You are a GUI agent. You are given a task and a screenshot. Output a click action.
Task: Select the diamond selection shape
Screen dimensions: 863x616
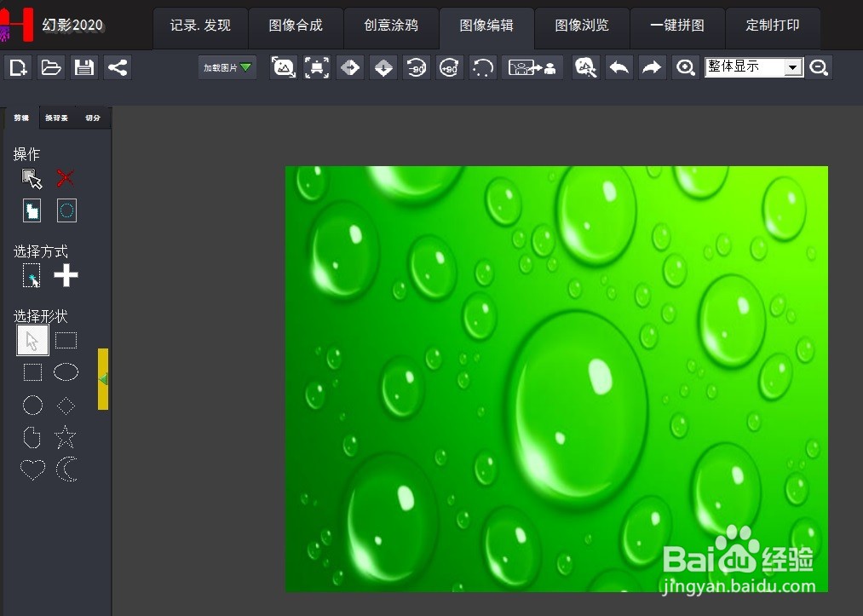[66, 406]
